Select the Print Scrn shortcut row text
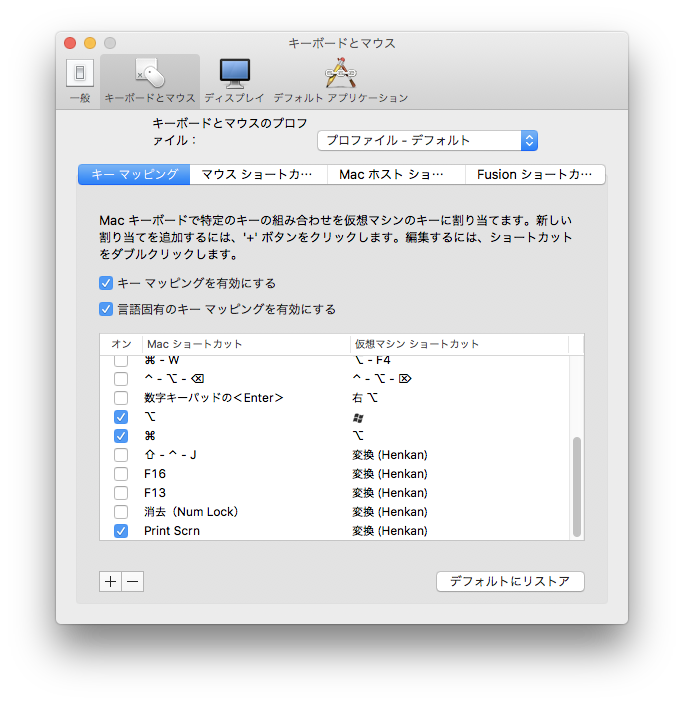The width and height of the screenshot is (684, 704). 172,531
